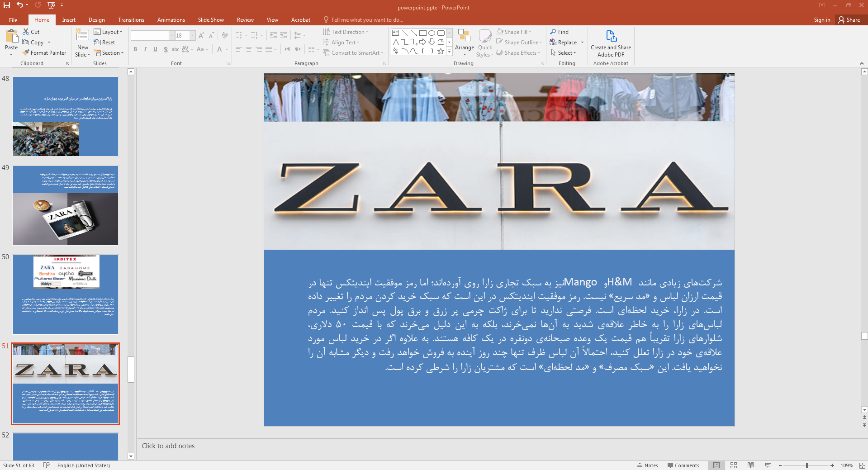Click the Zoom In plus button

[832, 465]
